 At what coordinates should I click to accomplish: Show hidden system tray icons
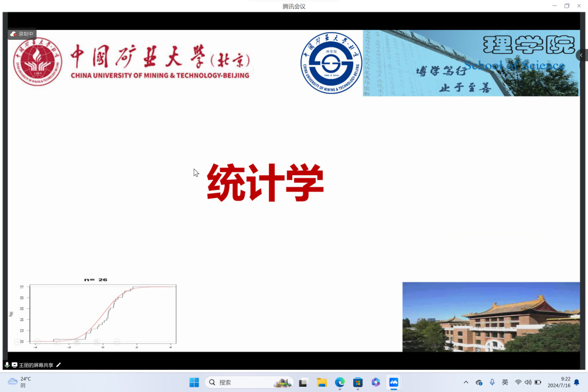pyautogui.click(x=466, y=383)
